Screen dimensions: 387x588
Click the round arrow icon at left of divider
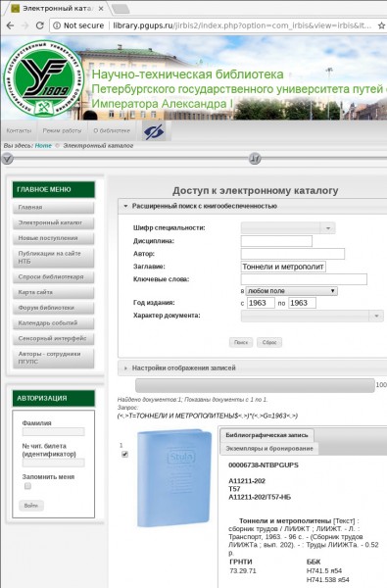[8, 159]
